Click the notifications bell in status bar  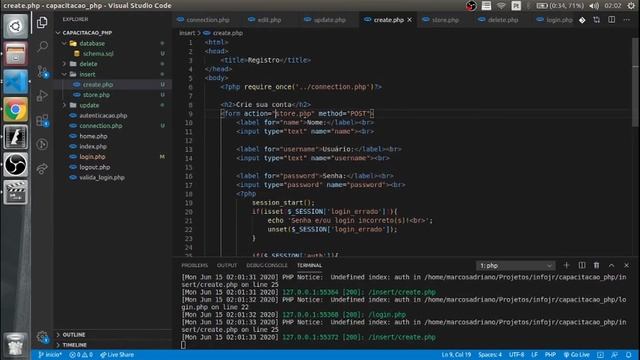629,355
